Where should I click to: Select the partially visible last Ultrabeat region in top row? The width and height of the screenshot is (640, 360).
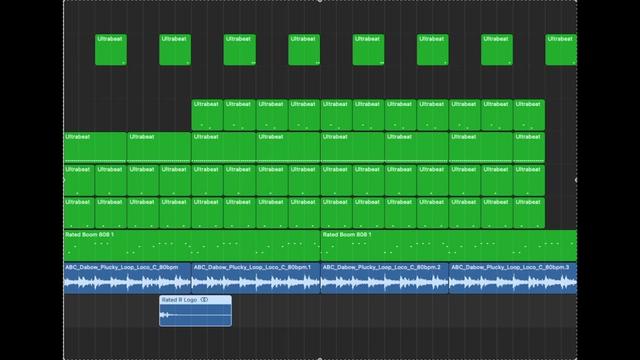click(x=561, y=50)
